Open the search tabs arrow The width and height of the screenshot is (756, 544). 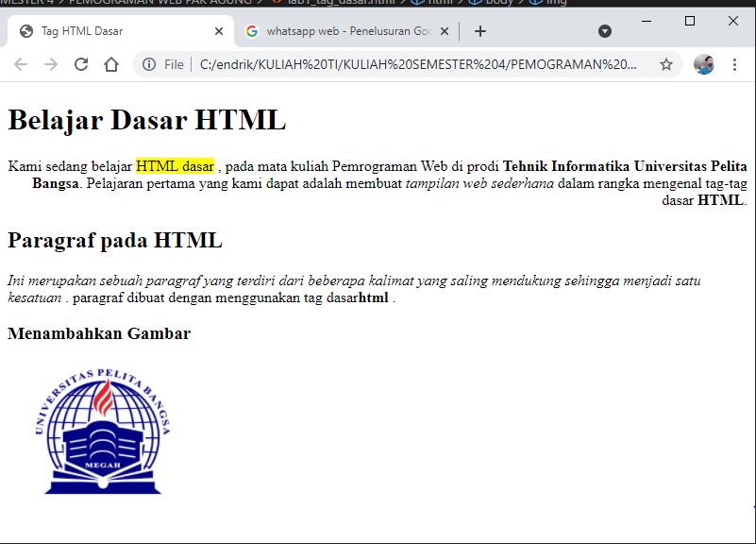coord(604,30)
